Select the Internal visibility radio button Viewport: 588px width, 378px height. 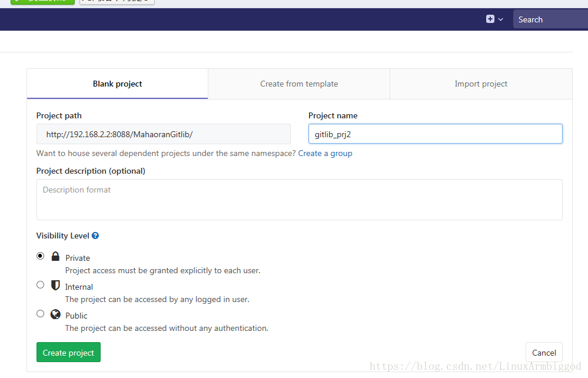click(x=40, y=285)
